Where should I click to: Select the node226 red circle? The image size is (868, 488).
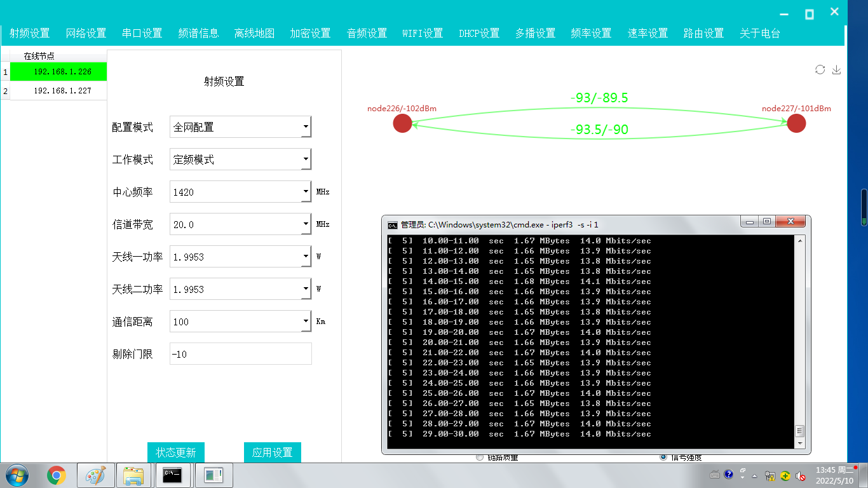tap(402, 123)
